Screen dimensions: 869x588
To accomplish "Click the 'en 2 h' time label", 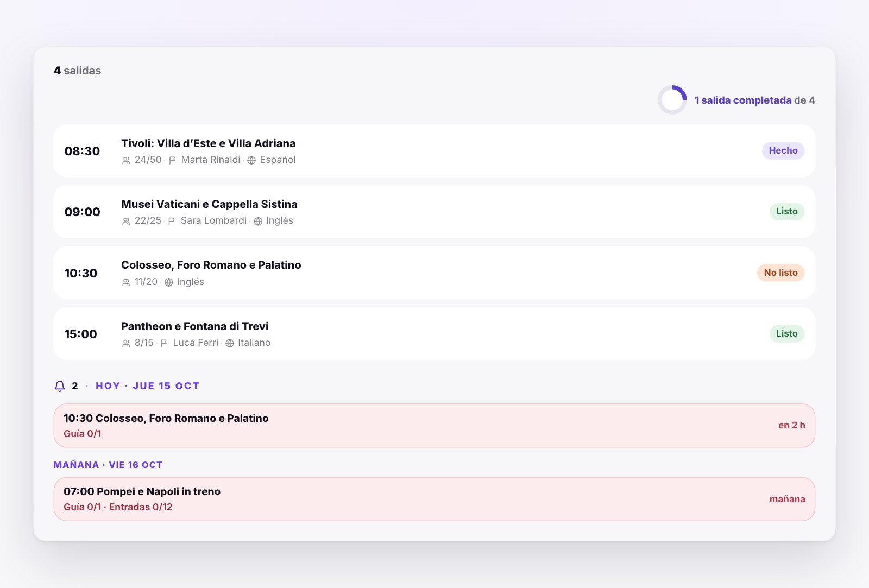I will pyautogui.click(x=791, y=425).
